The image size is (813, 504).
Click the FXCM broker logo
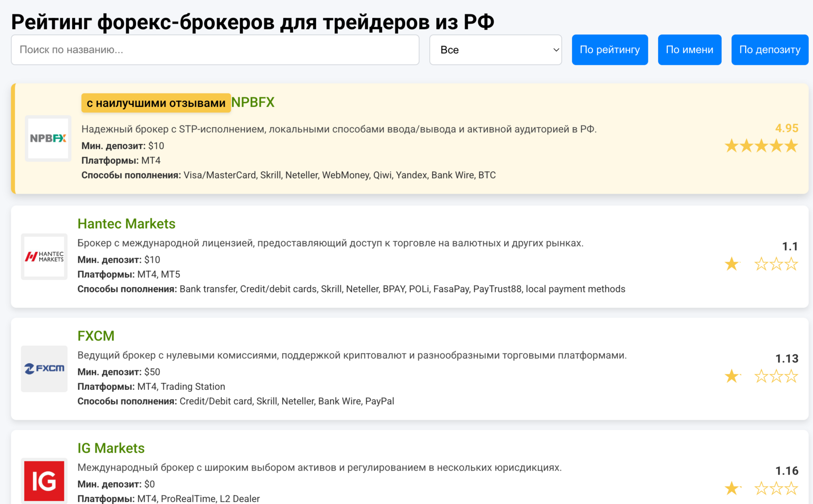coord(44,369)
